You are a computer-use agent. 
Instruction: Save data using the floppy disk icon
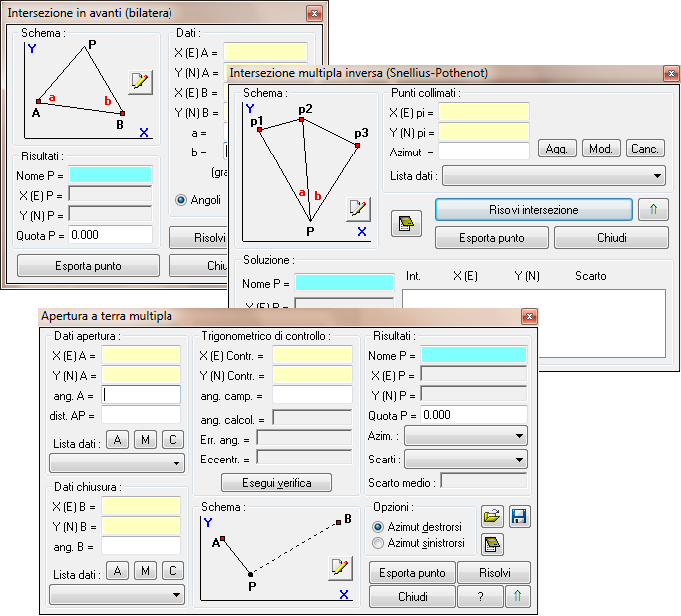tap(518, 515)
